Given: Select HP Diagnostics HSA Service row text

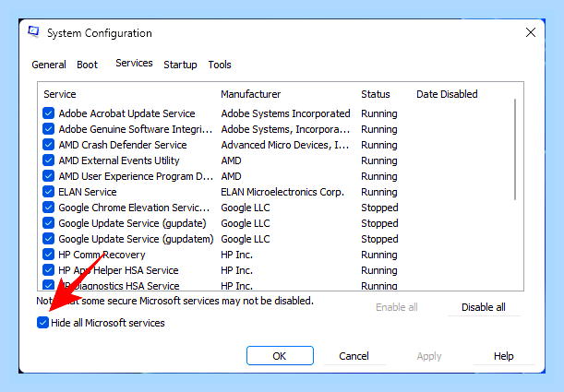Looking at the screenshot, I should (x=119, y=286).
